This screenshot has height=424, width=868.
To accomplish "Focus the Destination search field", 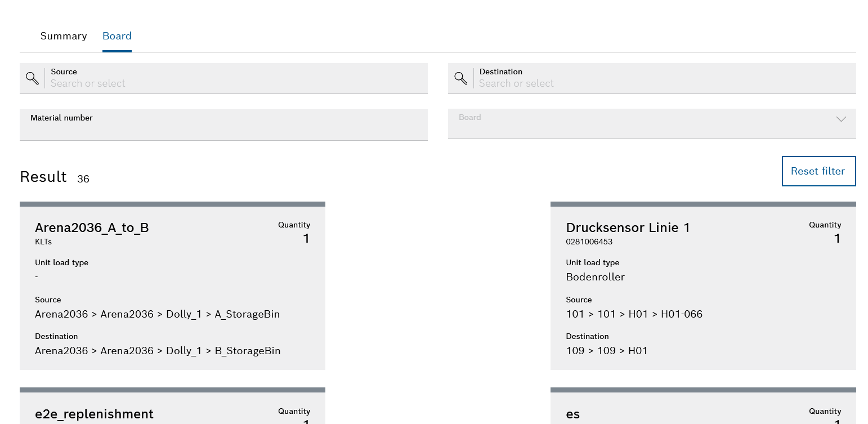I will (x=652, y=78).
